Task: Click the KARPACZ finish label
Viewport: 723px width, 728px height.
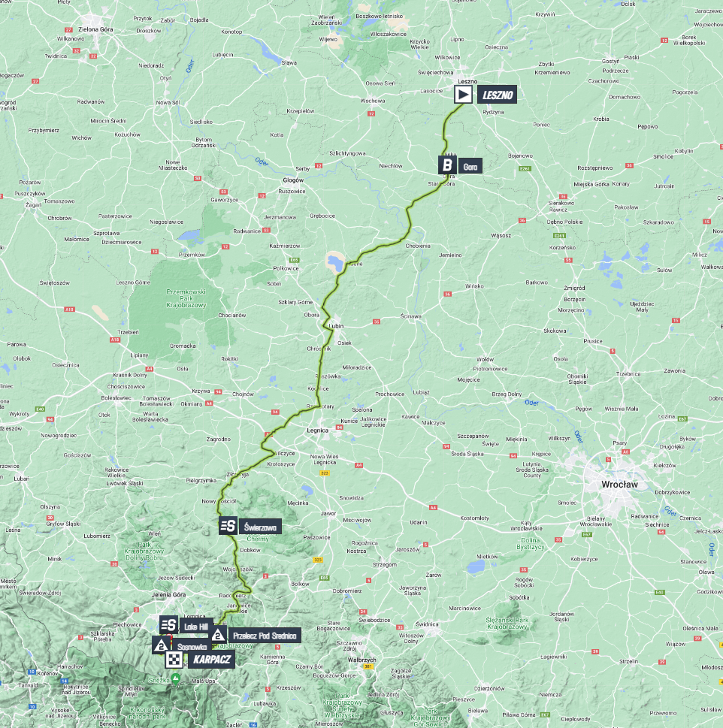Action: (212, 660)
